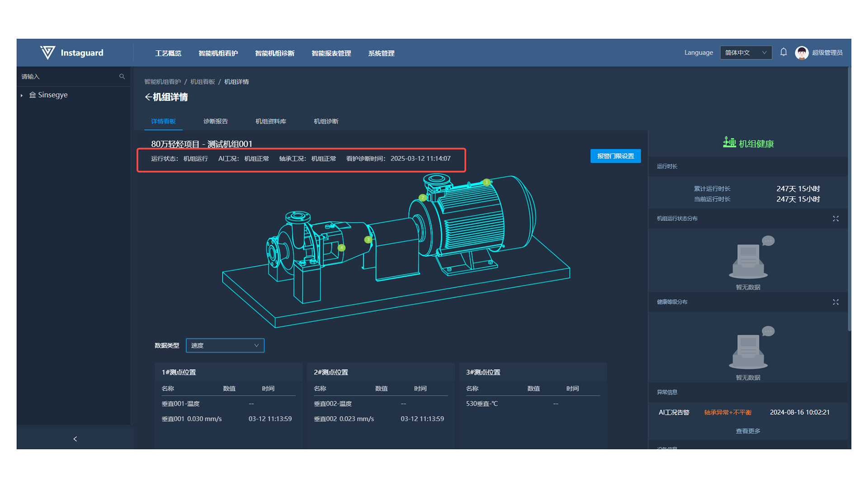The height and width of the screenshot is (488, 868).
Task: Click measurement point 4 marker on pump
Action: click(342, 248)
